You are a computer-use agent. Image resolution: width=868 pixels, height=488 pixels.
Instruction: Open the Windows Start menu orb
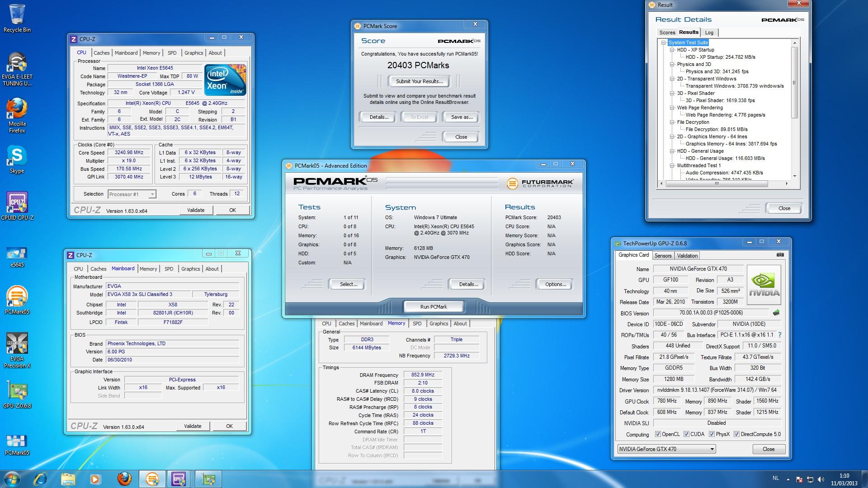[12, 479]
